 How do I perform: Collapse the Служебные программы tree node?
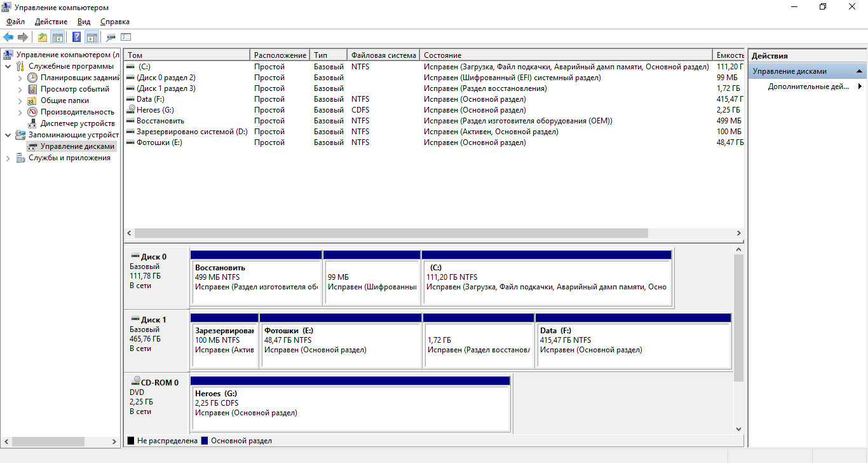8,66
